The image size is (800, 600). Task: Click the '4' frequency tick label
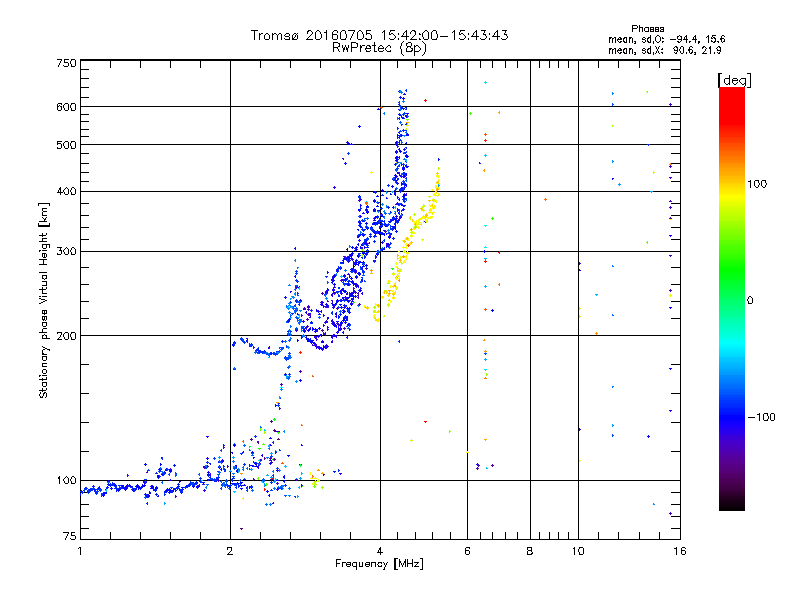[x=380, y=551]
